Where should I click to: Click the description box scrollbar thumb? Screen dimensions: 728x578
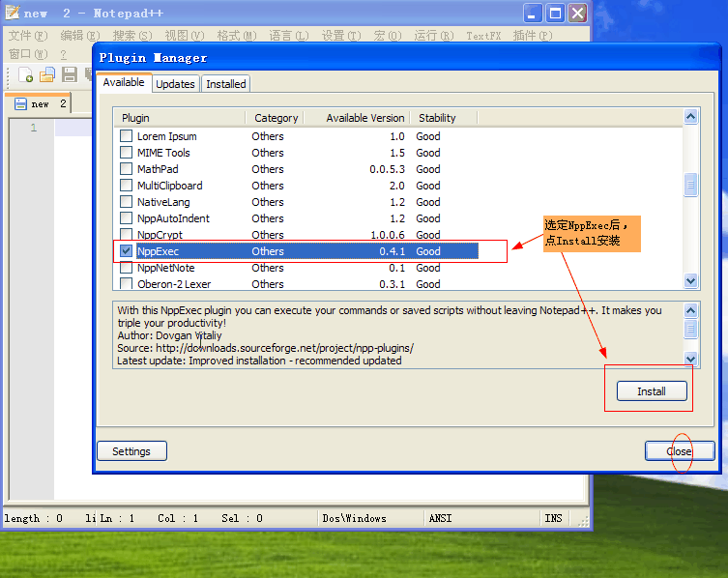pyautogui.click(x=691, y=329)
